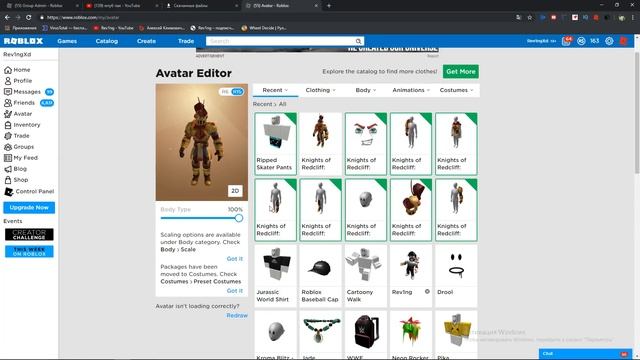Open the notifications icon in the header

tap(566, 41)
